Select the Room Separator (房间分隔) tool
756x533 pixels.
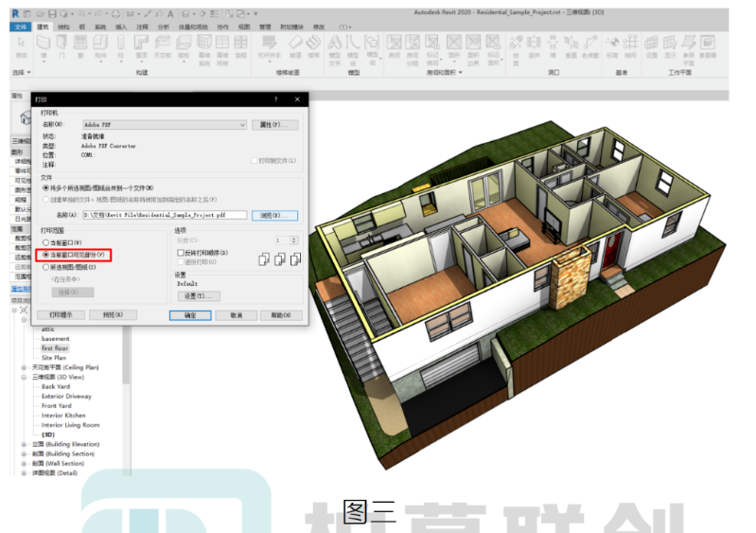click(x=413, y=50)
